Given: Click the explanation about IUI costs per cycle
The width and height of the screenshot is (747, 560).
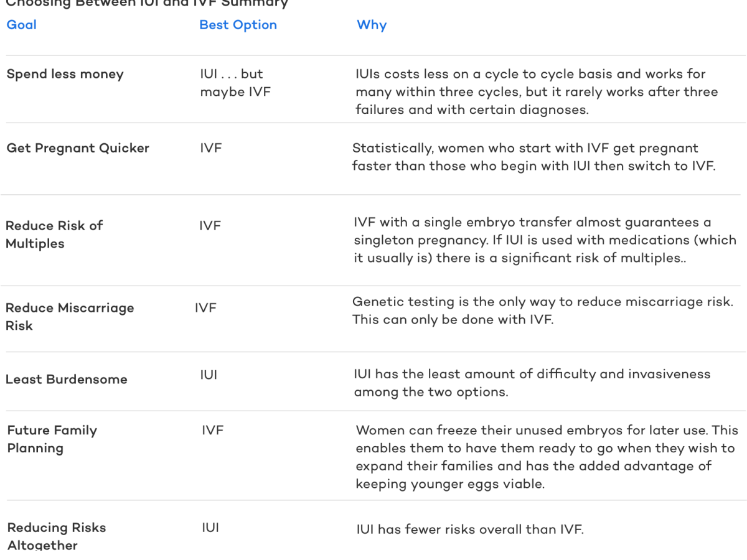Looking at the screenshot, I should [x=537, y=92].
